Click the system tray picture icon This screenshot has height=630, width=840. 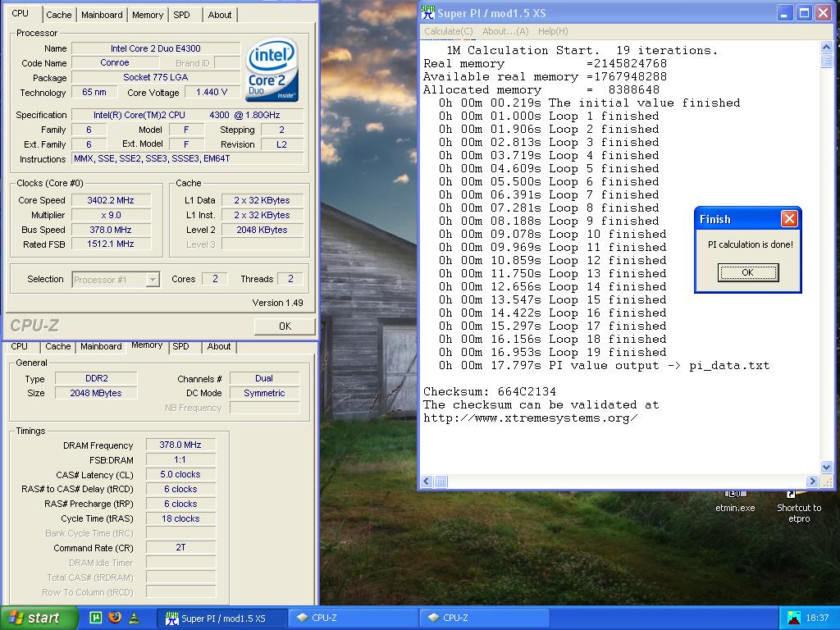[793, 619]
